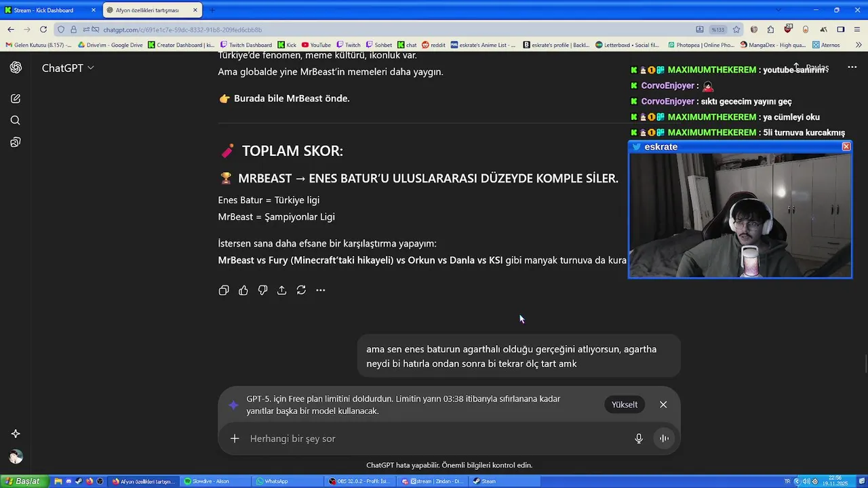The height and width of the screenshot is (488, 868).
Task: Regenerate the response
Action: click(301, 290)
